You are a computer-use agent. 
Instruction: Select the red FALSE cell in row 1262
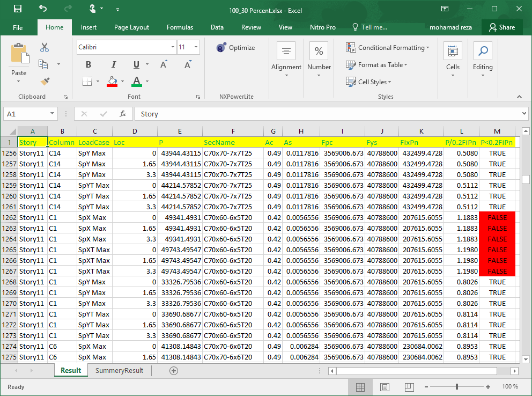coord(497,217)
